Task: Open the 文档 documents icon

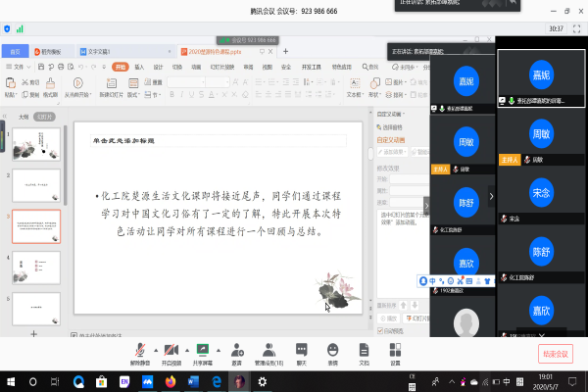Action: pyautogui.click(x=364, y=349)
